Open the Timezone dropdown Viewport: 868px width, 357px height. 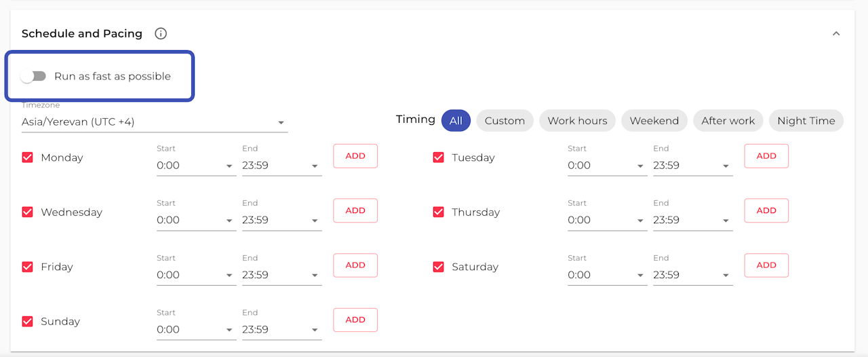pyautogui.click(x=155, y=122)
